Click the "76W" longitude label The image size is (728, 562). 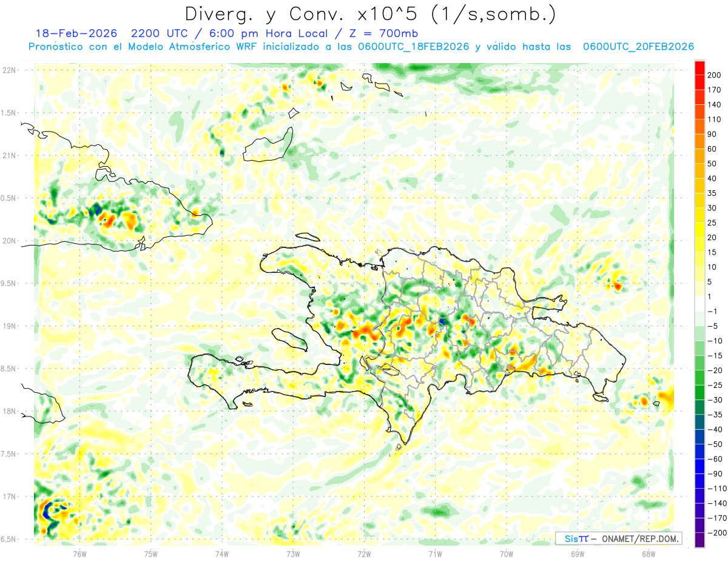pos(79,554)
